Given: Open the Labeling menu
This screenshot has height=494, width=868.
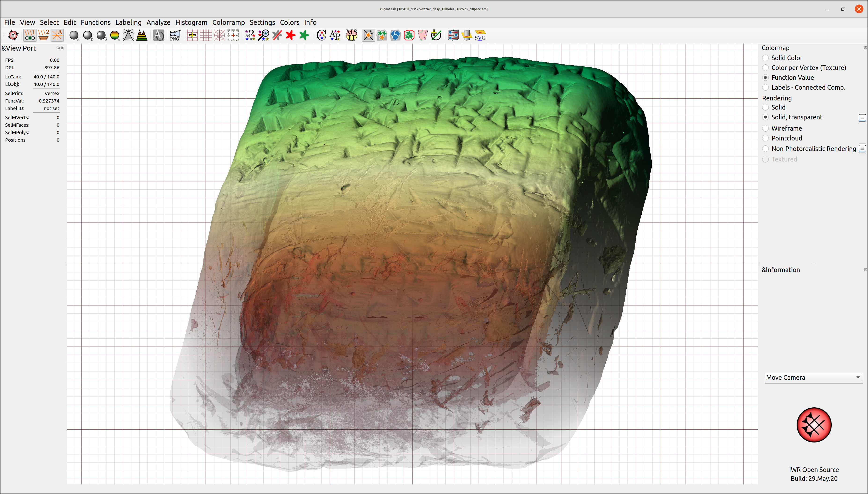Looking at the screenshot, I should pyautogui.click(x=128, y=22).
